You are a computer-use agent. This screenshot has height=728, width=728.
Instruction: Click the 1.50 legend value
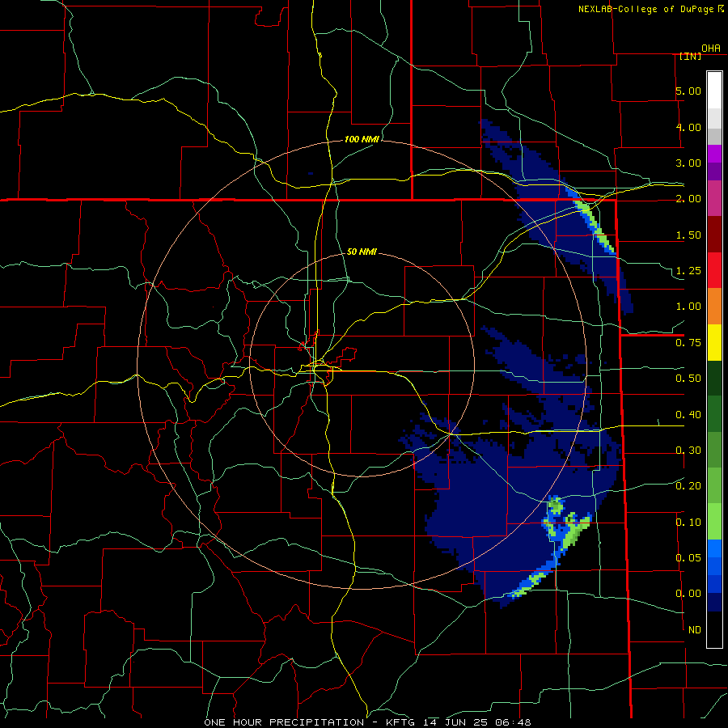point(688,235)
